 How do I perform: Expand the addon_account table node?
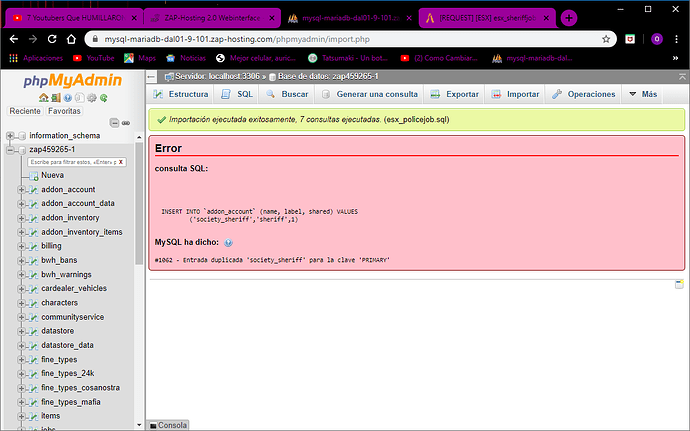pyautogui.click(x=21, y=190)
